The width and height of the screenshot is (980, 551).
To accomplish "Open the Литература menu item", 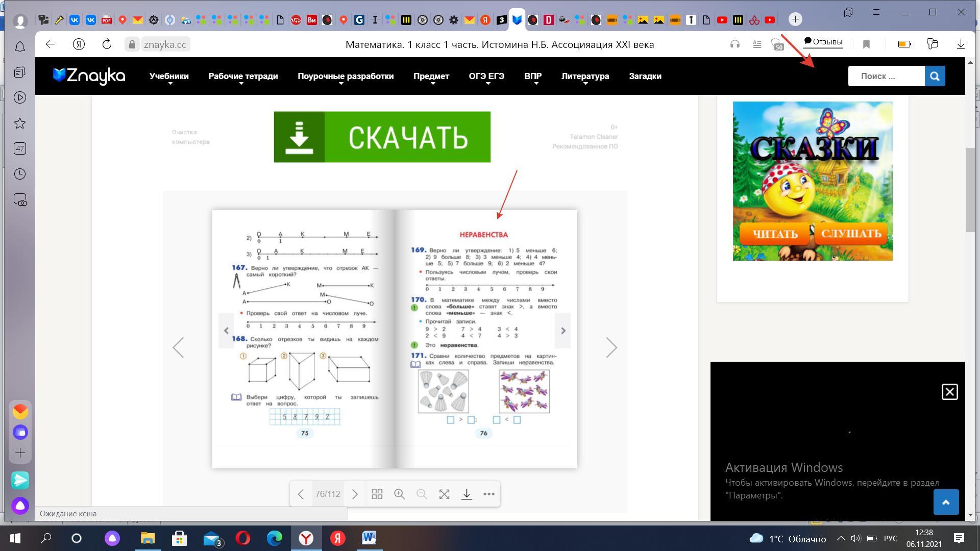I will 585,76.
